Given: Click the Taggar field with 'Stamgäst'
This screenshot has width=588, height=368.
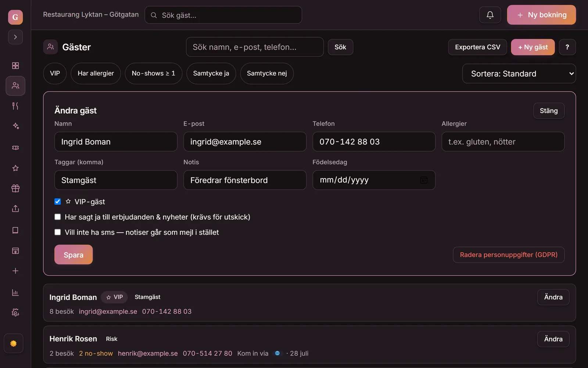Looking at the screenshot, I should click(116, 180).
